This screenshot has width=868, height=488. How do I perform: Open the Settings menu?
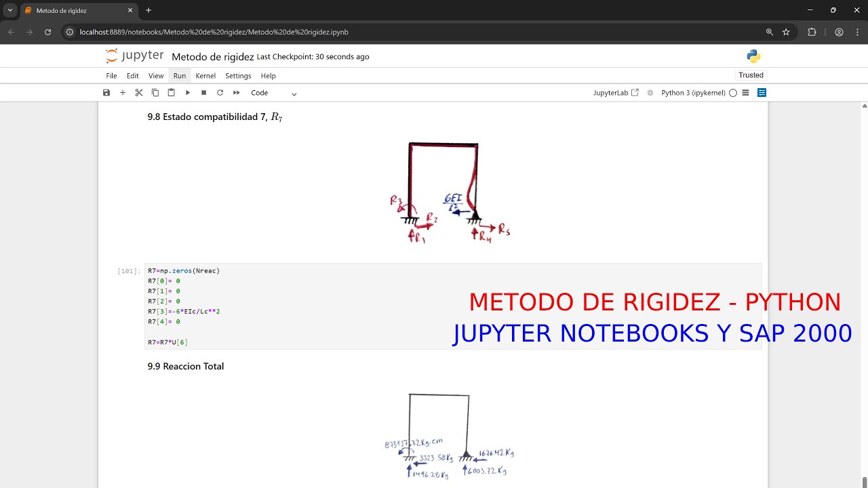click(238, 76)
